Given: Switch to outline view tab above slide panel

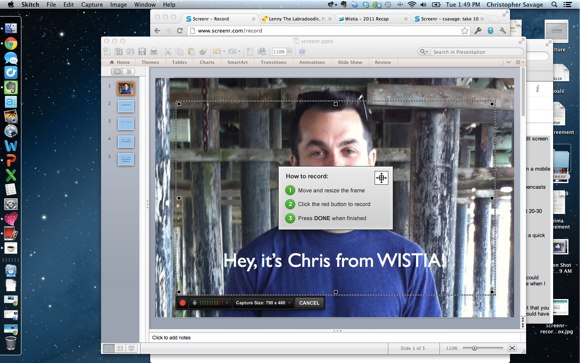Looking at the screenshot, I should (x=129, y=71).
